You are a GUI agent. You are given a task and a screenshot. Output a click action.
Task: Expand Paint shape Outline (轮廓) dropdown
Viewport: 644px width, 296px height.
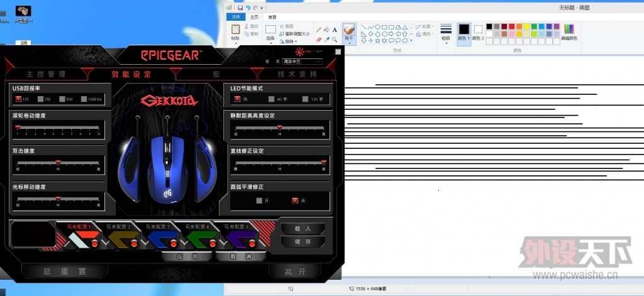[425, 26]
